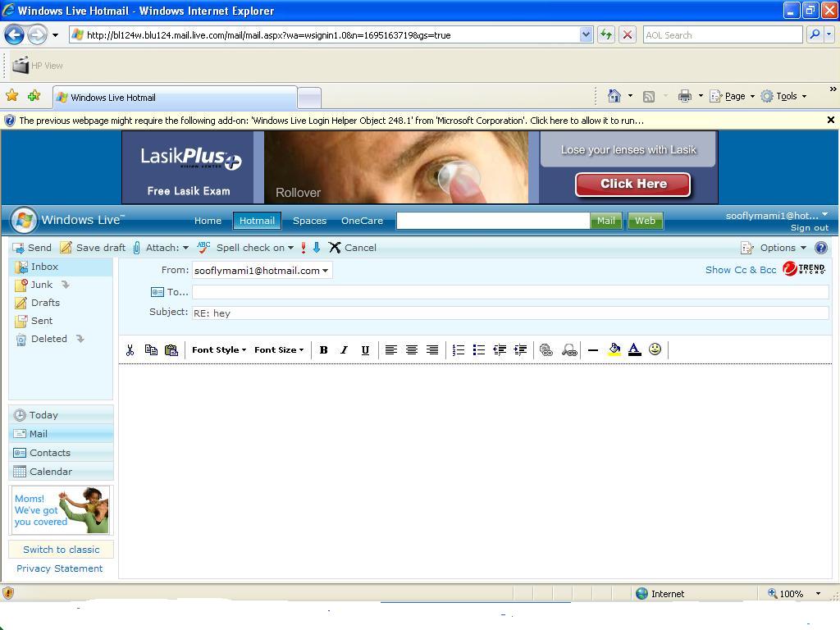Save the message as draft
The width and height of the screenshot is (840, 630).
click(x=93, y=248)
